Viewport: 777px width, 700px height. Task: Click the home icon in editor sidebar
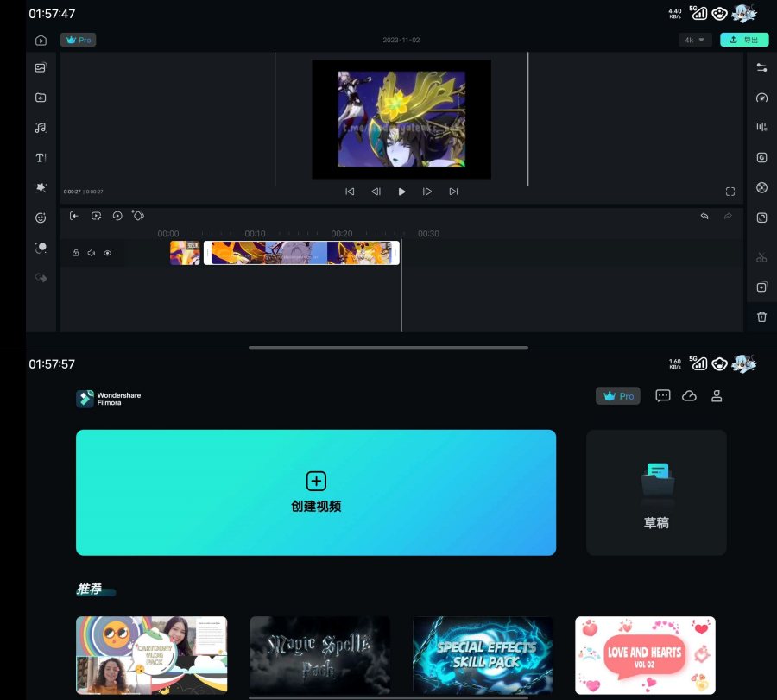point(41,40)
